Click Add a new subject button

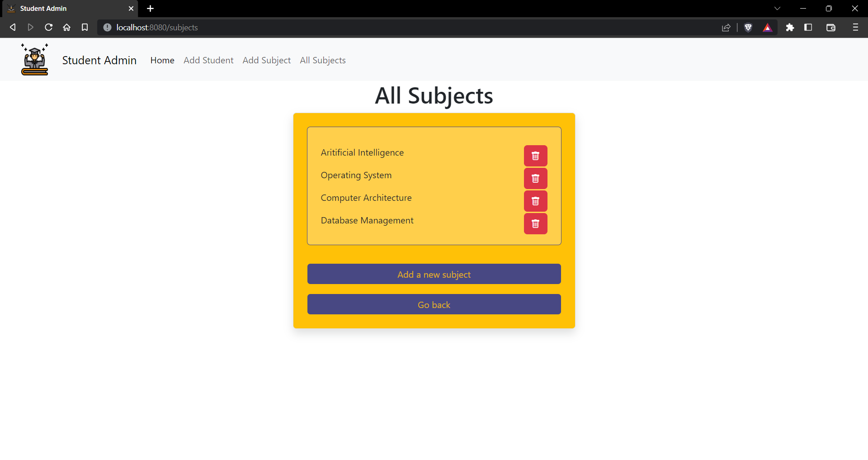(434, 274)
